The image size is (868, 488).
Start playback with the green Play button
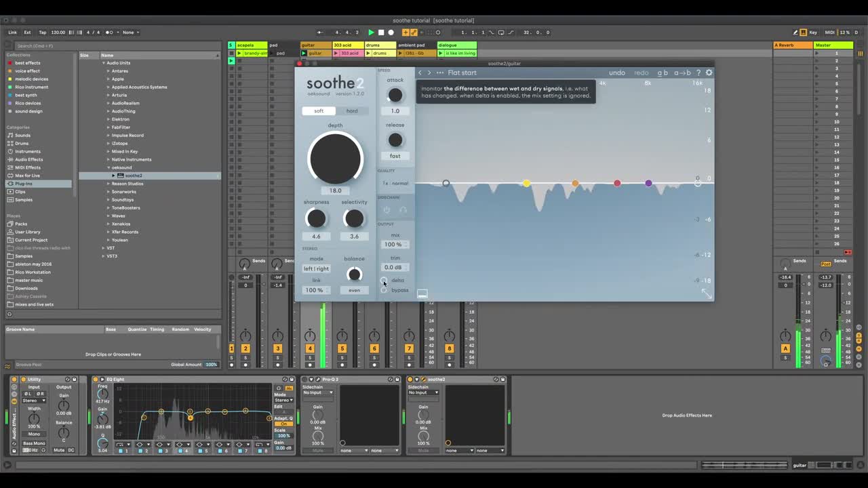[x=371, y=33]
